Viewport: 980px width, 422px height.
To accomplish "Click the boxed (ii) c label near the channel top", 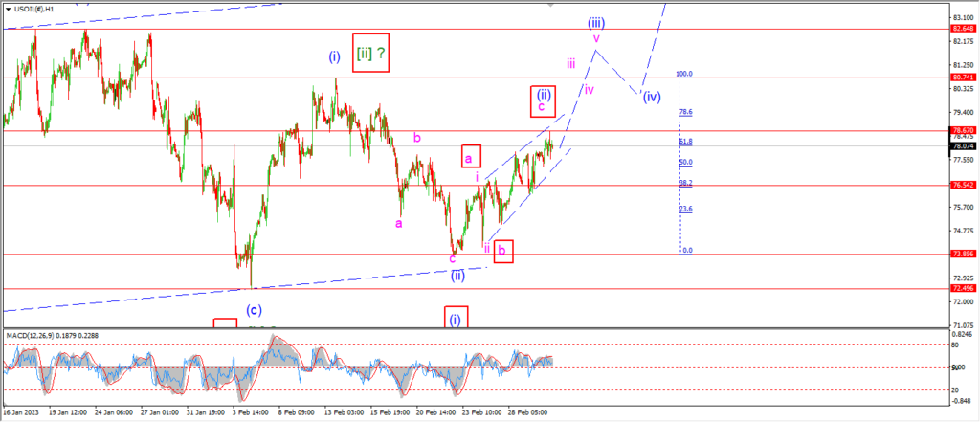I will (x=543, y=101).
